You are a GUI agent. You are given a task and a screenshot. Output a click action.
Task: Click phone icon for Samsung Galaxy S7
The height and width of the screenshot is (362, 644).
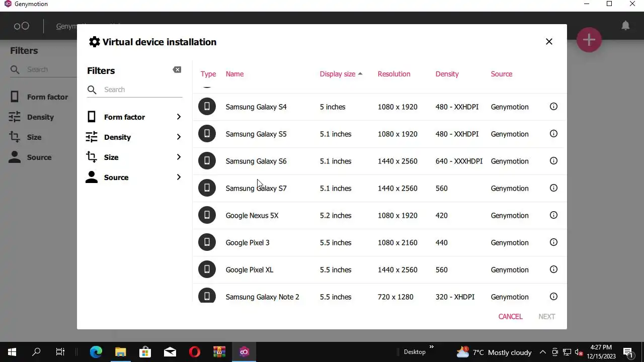coord(207,188)
